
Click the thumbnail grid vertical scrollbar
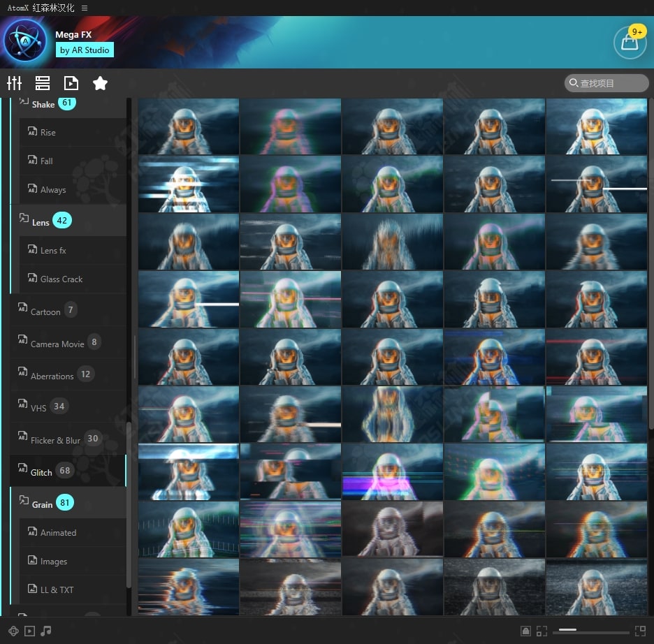(x=651, y=263)
